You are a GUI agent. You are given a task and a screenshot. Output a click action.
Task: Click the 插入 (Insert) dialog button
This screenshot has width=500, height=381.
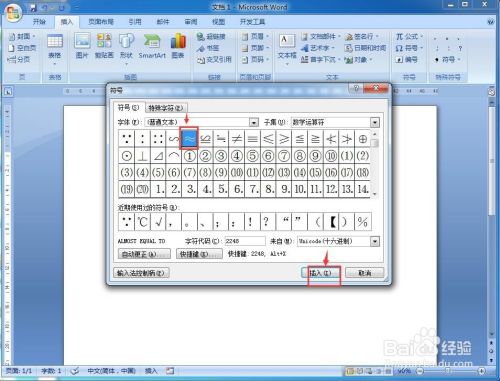(x=320, y=273)
